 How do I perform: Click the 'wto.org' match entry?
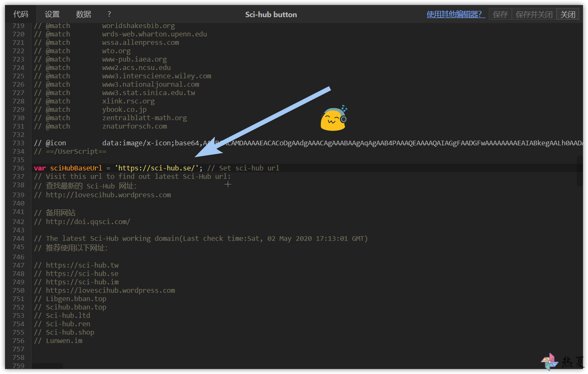pos(116,51)
